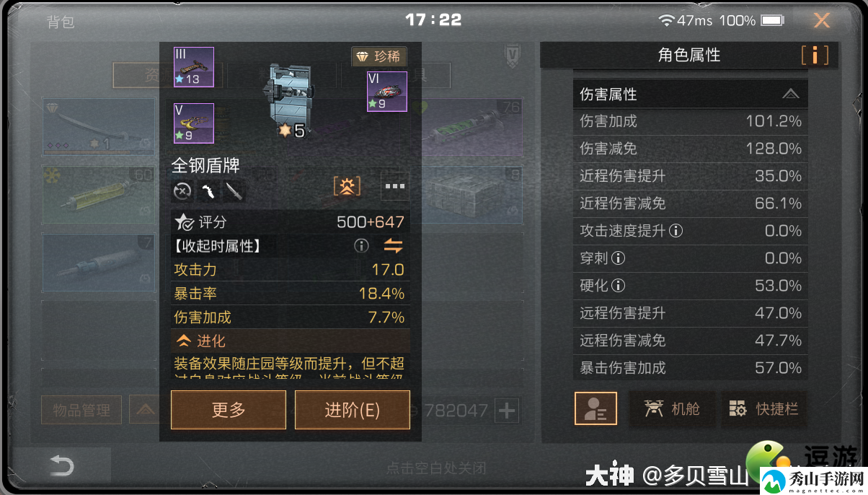Select the level III mod slot thumbnail
The image size is (868, 495).
pyautogui.click(x=194, y=67)
